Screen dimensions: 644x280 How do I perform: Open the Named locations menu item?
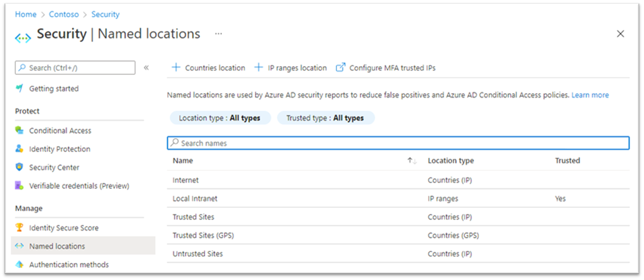click(x=57, y=246)
